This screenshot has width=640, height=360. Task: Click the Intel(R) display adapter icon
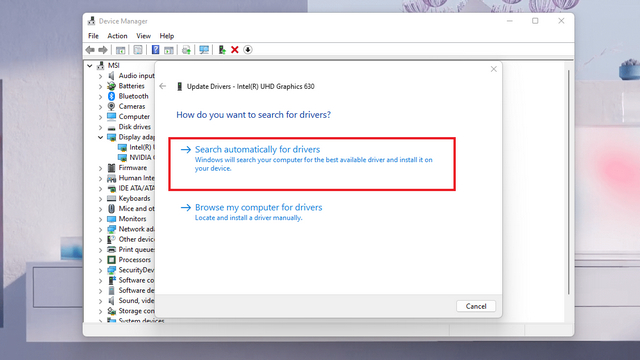(122, 147)
